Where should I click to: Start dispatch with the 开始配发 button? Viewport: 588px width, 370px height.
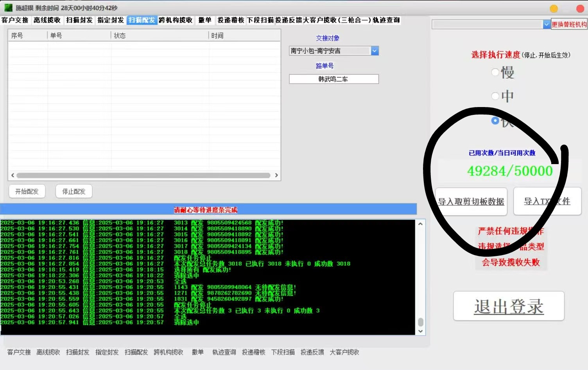tap(27, 191)
